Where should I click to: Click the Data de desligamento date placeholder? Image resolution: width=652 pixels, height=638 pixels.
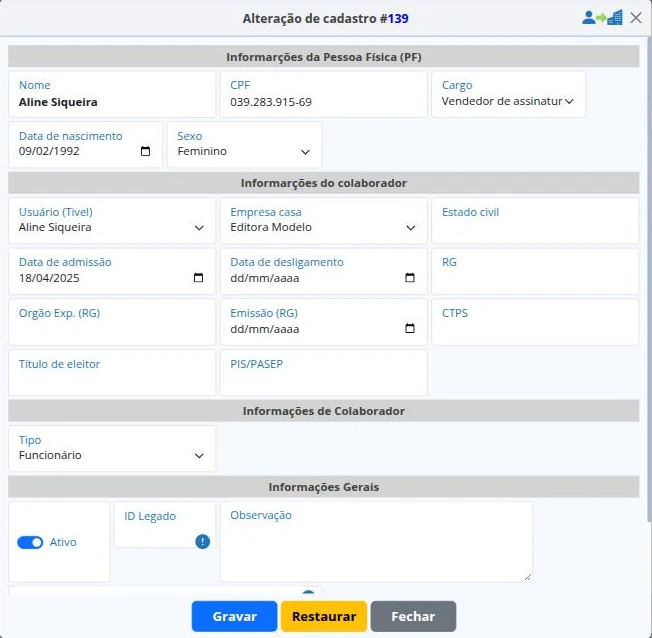[264, 278]
